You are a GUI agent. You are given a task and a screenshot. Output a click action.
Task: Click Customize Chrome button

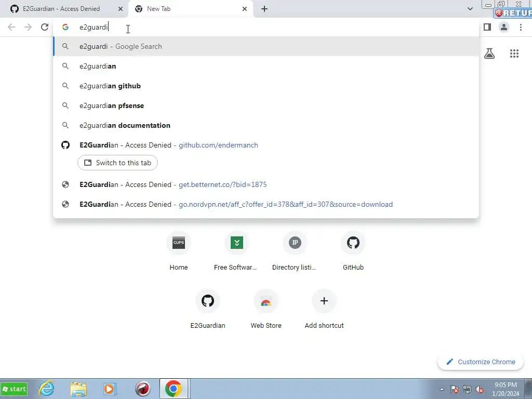pos(481,362)
